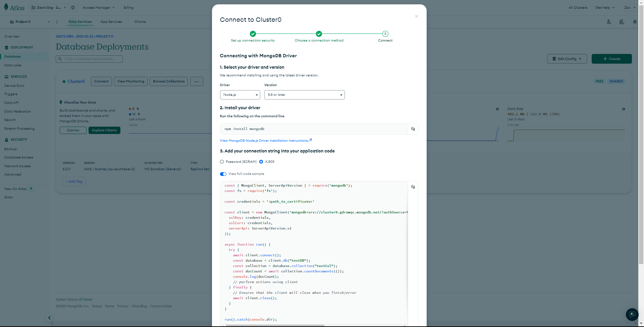Viewport: 644px width, 327px height.
Task: Collapse the left sidebar arrow
Action: coord(49,318)
